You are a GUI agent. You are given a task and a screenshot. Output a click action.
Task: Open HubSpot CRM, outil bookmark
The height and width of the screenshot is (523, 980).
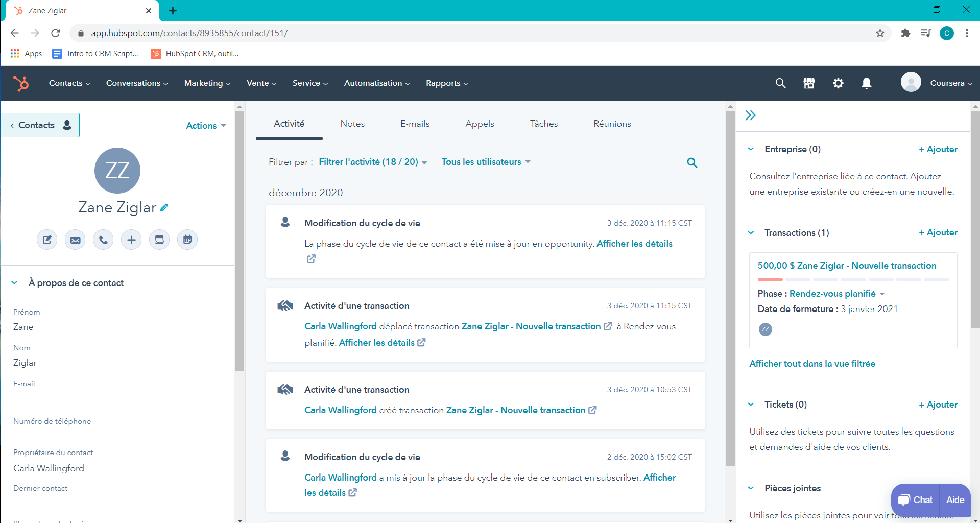(195, 53)
